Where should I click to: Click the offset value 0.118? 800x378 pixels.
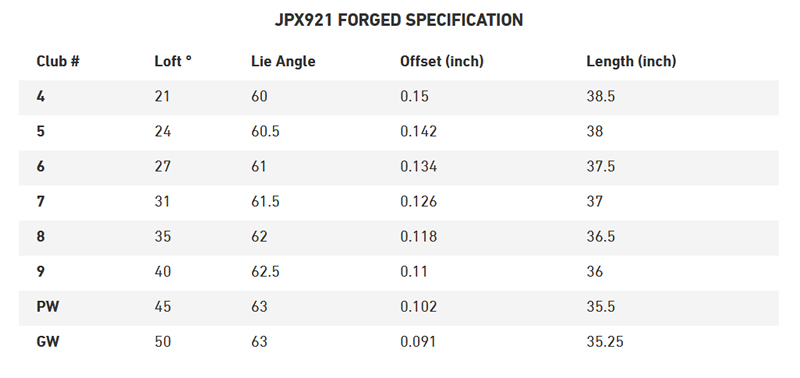click(x=418, y=237)
